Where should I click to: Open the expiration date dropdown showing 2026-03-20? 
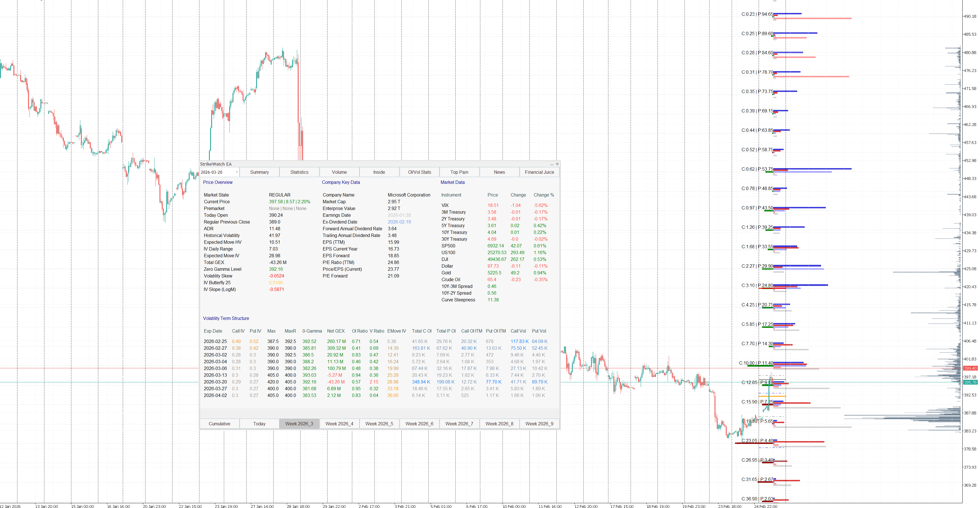pyautogui.click(x=219, y=172)
